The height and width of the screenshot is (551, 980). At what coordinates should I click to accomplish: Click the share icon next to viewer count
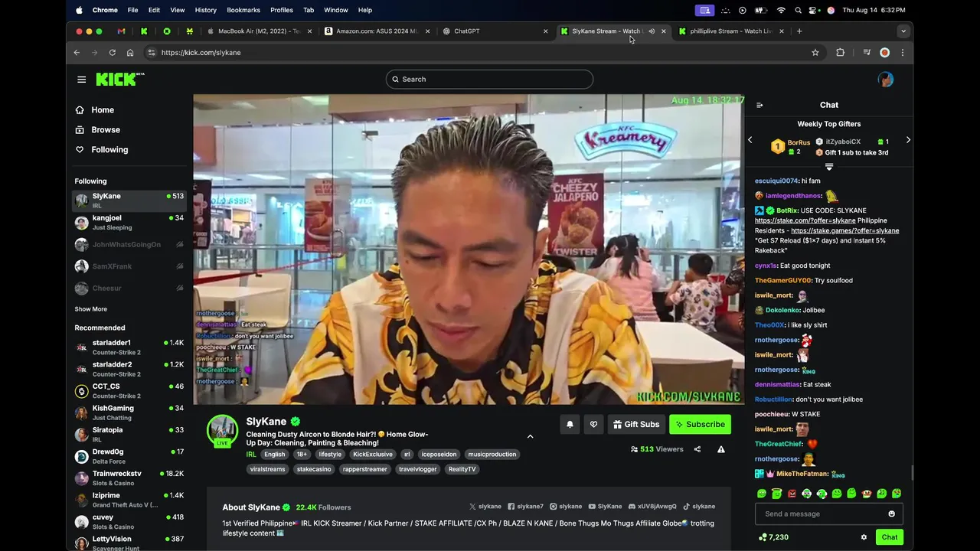[x=697, y=449]
